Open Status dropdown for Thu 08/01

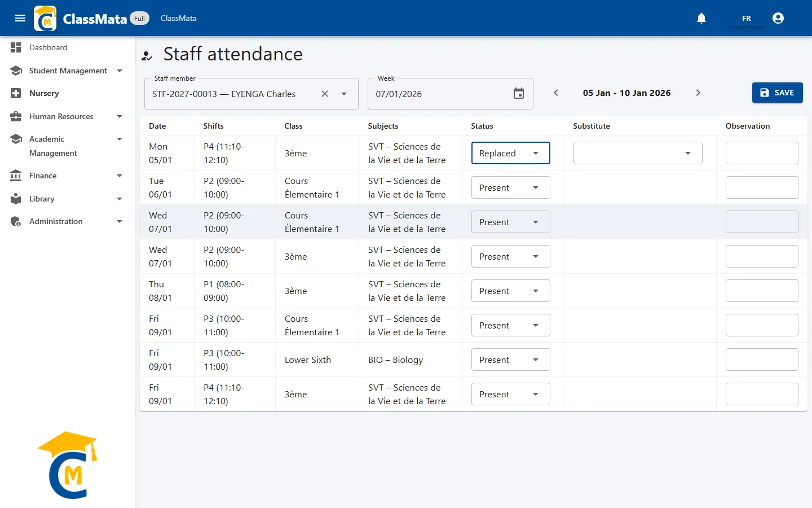tap(511, 291)
